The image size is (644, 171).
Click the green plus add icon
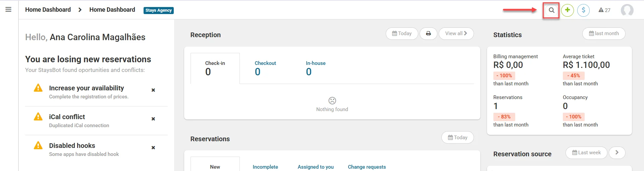[x=568, y=10]
